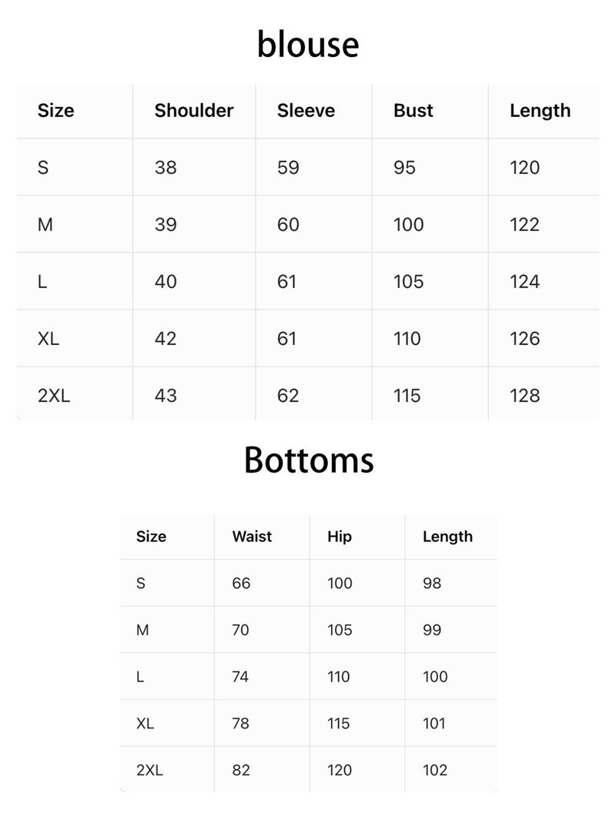The height and width of the screenshot is (840, 616).
Task: Click the Waist column header
Action: 252,537
